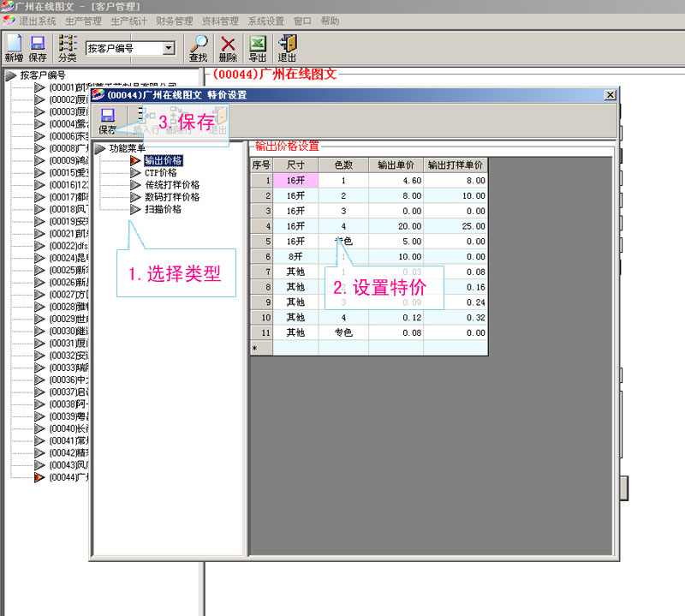Click the 0.12 output price cell
Image resolution: width=685 pixels, height=616 pixels.
coord(396,317)
